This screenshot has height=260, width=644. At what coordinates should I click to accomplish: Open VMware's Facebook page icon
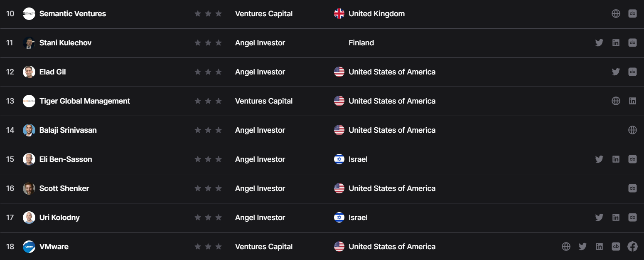click(632, 247)
